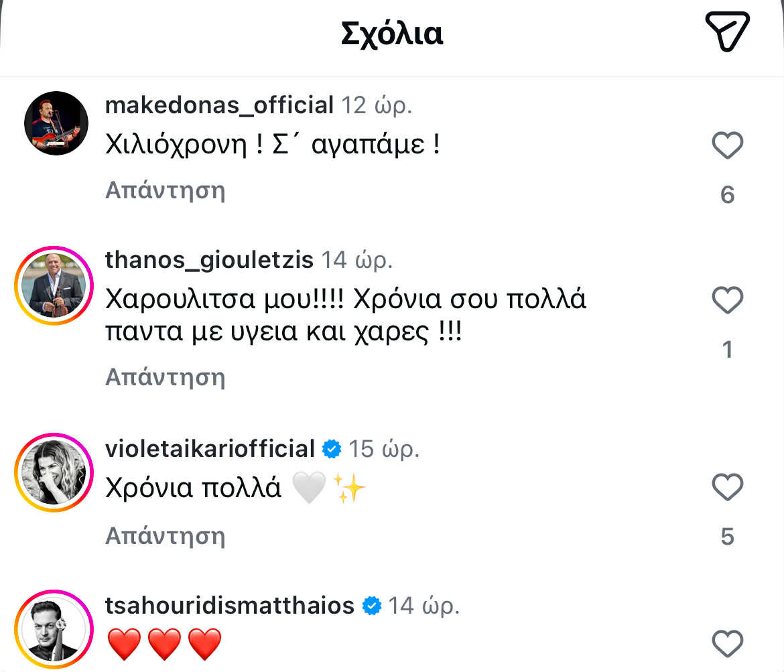
Task: View the 6 likes on makedonas_official's comment
Action: coord(727,195)
